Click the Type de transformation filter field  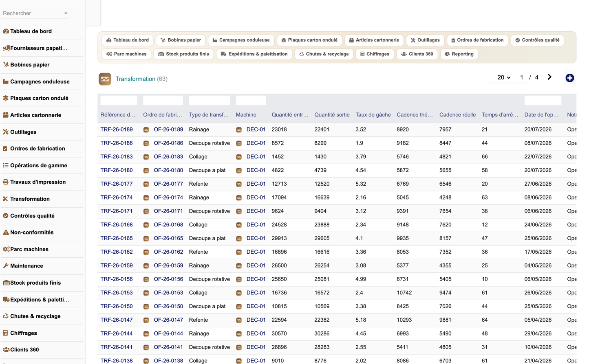pyautogui.click(x=210, y=101)
